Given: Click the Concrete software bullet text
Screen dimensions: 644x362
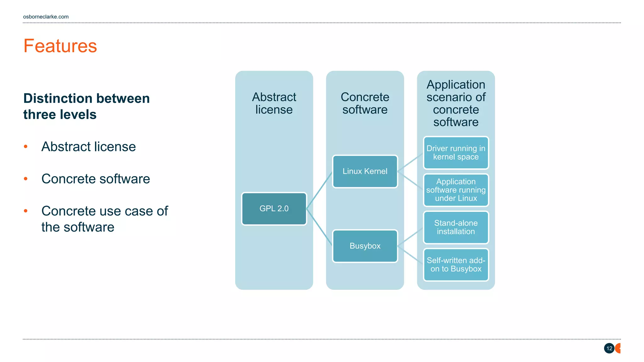Looking at the screenshot, I should [x=96, y=179].
